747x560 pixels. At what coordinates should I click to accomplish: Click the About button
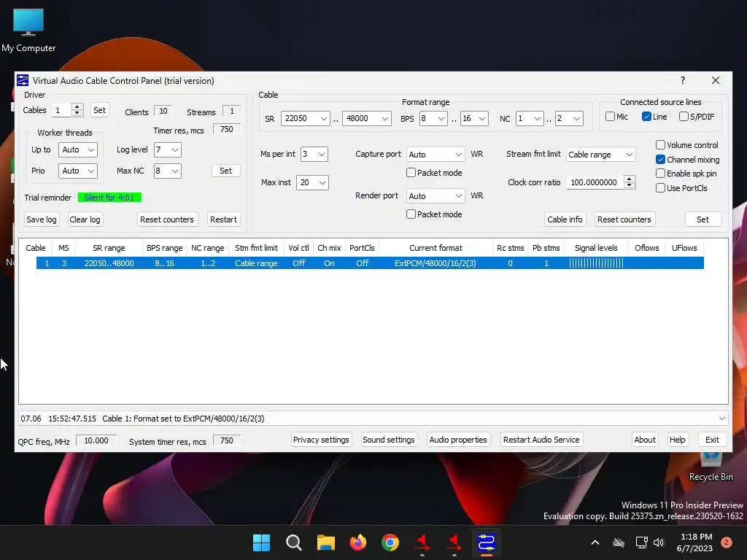(x=645, y=440)
